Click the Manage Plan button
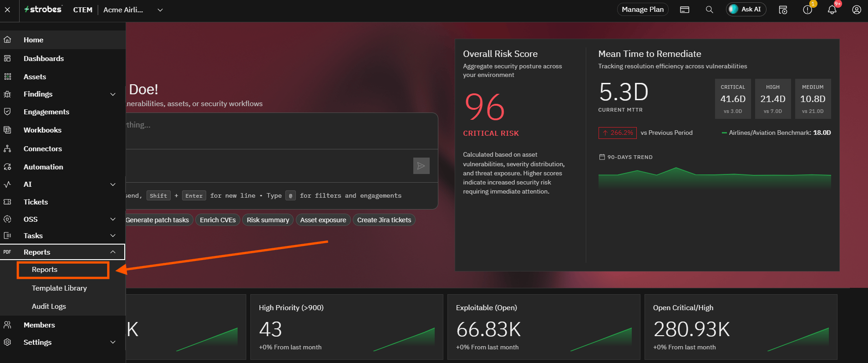Screen dimensions: 868x363 click(x=643, y=10)
